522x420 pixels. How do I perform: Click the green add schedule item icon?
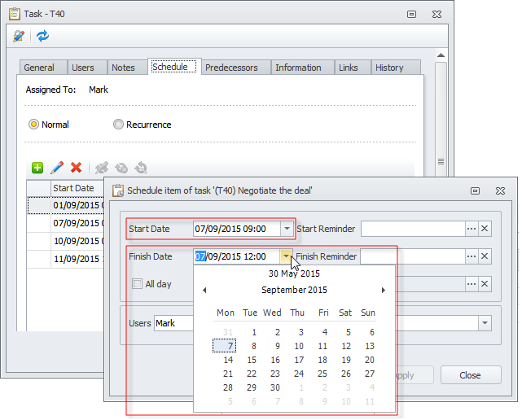[37, 168]
